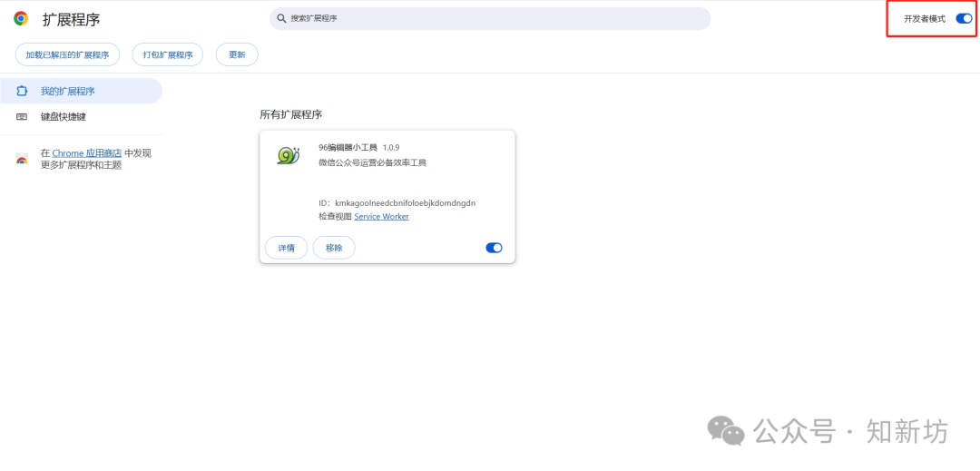
Task: Click the Chrome logo icon beside 扩展程序
Action: pyautogui.click(x=21, y=19)
